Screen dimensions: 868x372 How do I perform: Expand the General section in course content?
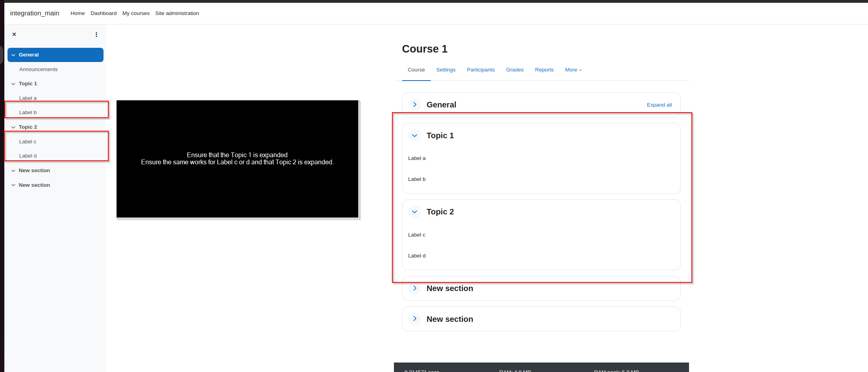pos(414,105)
